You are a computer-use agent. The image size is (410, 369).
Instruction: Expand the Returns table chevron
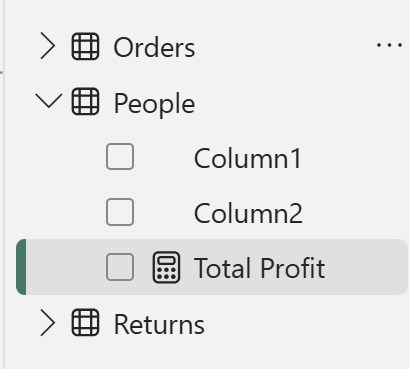pyautogui.click(x=48, y=322)
